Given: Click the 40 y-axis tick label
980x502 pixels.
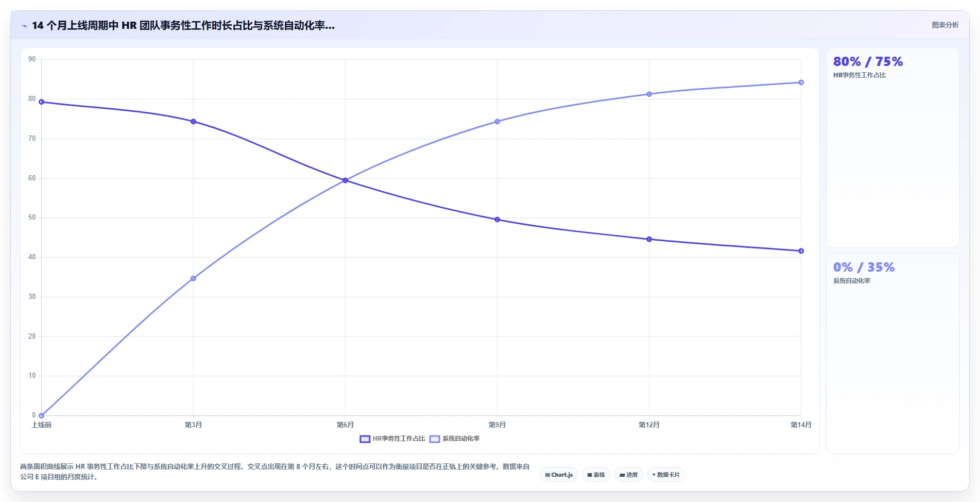Looking at the screenshot, I should (32, 257).
